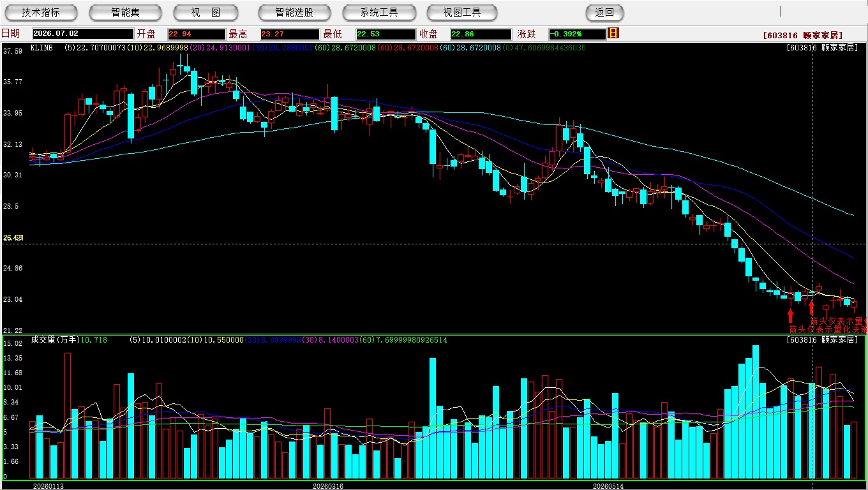
Task: Click the KLINE indicator label
Action: [41, 48]
